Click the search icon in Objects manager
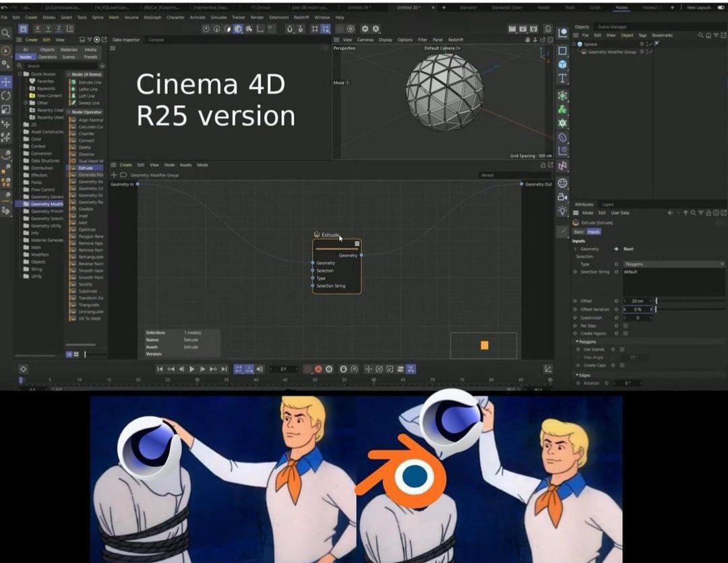728x563 pixels. click(700, 35)
